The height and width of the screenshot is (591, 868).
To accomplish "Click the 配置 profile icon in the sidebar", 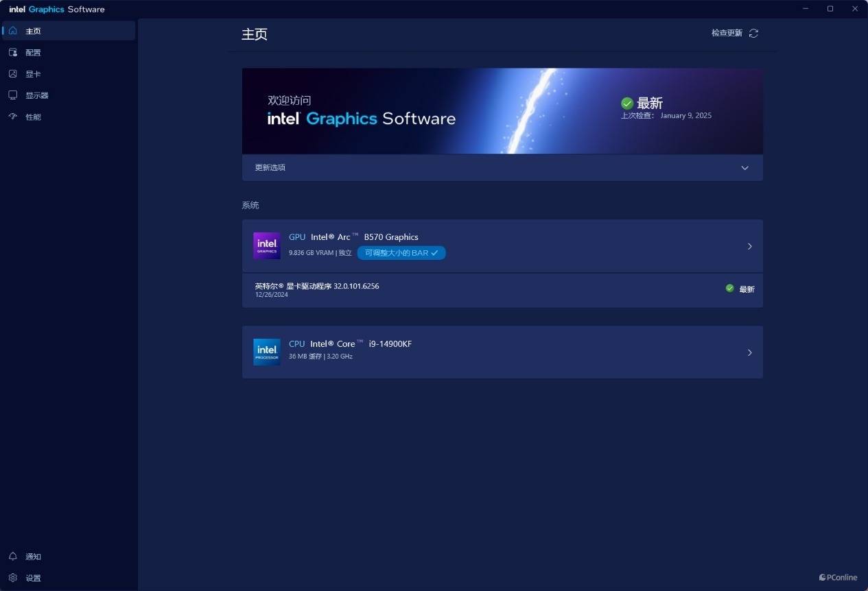I will tap(12, 53).
